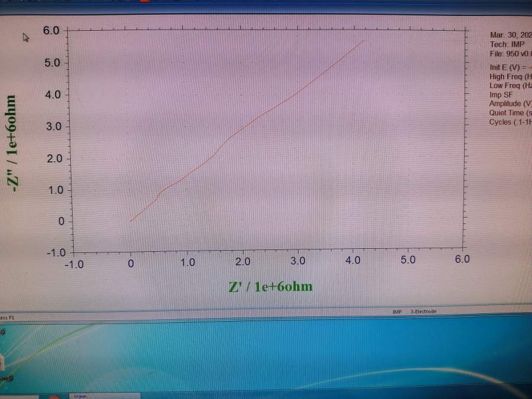Viewport: 532px width, 399px height.
Task: Click the y-axis tick label 5.0
Action: point(52,63)
